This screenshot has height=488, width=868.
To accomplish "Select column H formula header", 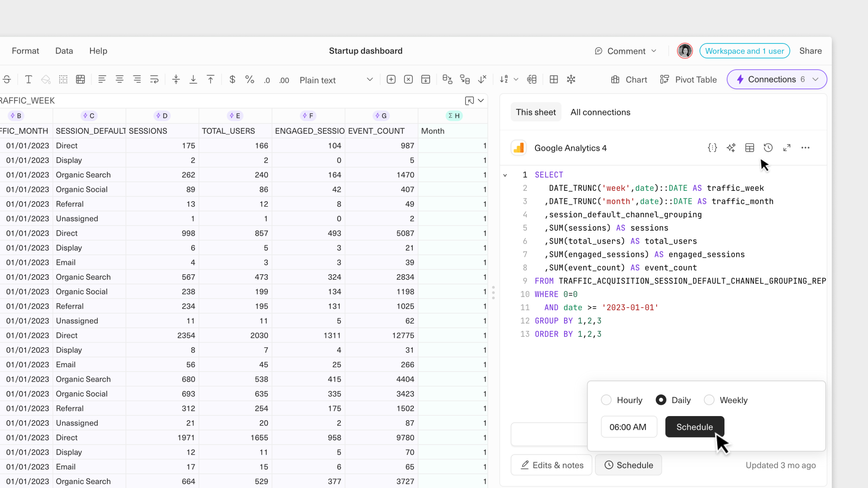I will 454,116.
